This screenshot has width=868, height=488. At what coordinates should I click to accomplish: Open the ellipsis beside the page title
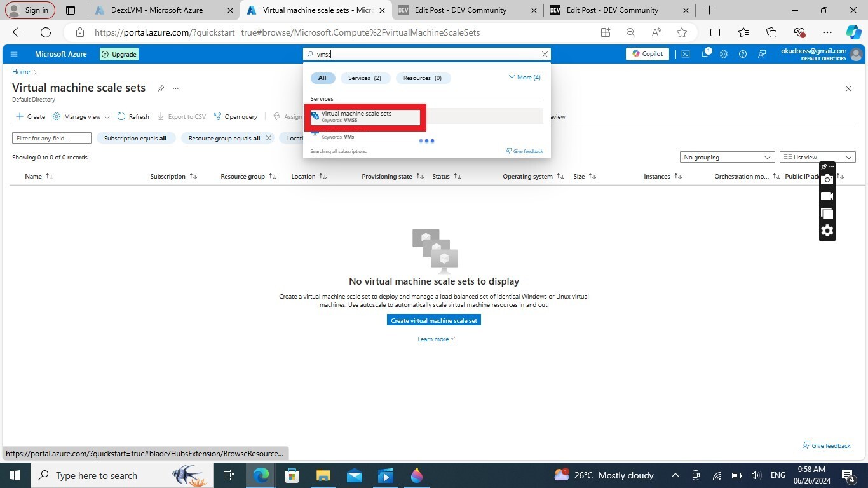point(176,88)
